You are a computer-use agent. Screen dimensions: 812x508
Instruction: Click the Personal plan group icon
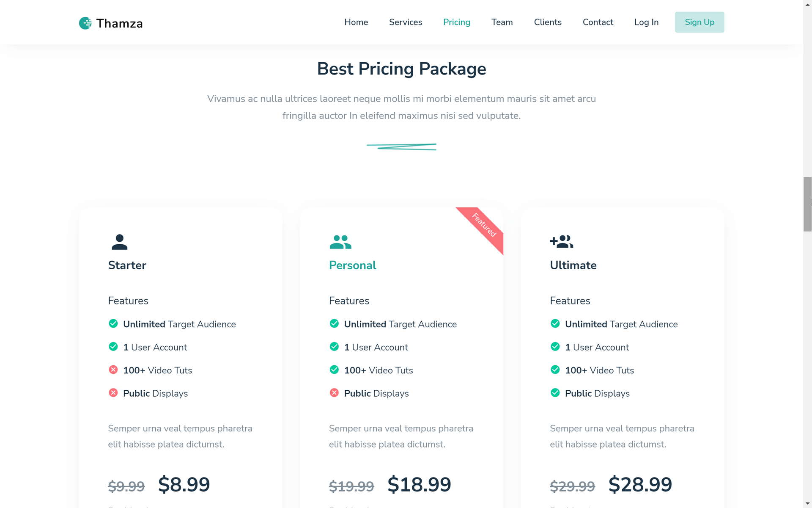coord(340,242)
